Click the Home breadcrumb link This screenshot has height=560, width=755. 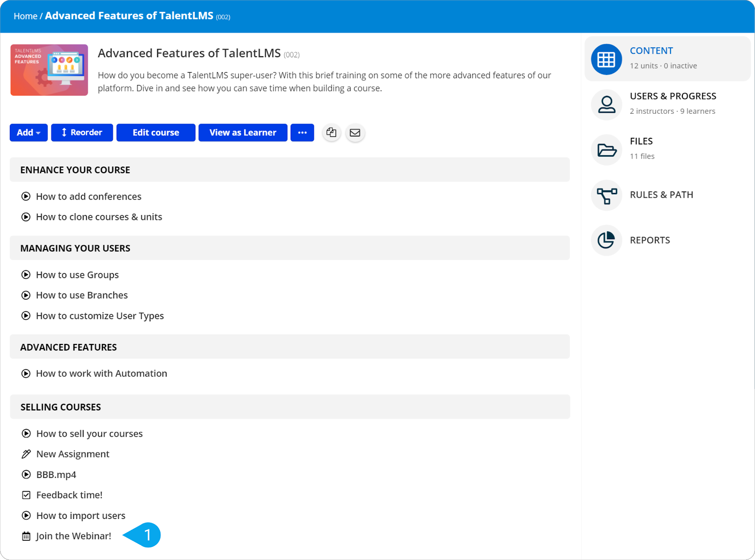(25, 16)
